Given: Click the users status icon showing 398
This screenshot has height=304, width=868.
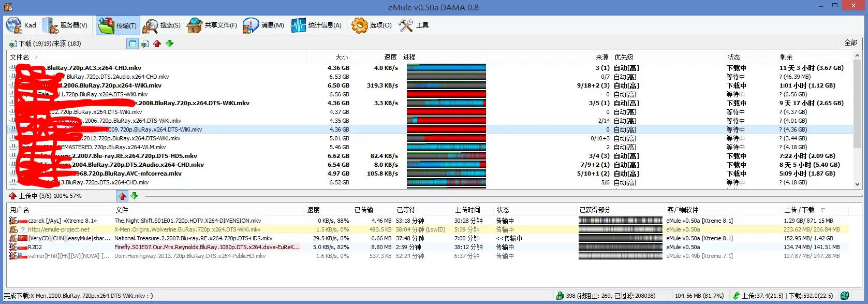Looking at the screenshot, I should tap(560, 296).
